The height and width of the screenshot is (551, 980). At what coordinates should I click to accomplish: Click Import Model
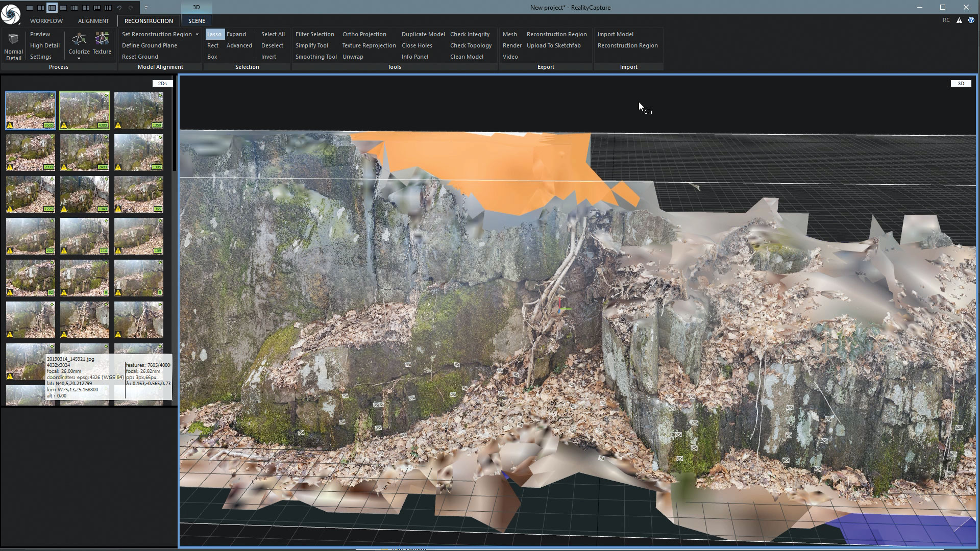[616, 34]
